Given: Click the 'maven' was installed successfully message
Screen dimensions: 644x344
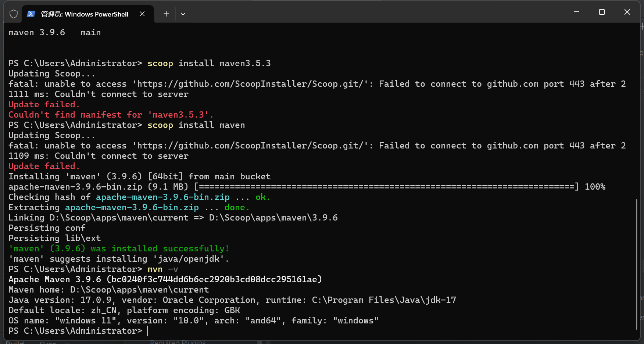Looking at the screenshot, I should (119, 248).
